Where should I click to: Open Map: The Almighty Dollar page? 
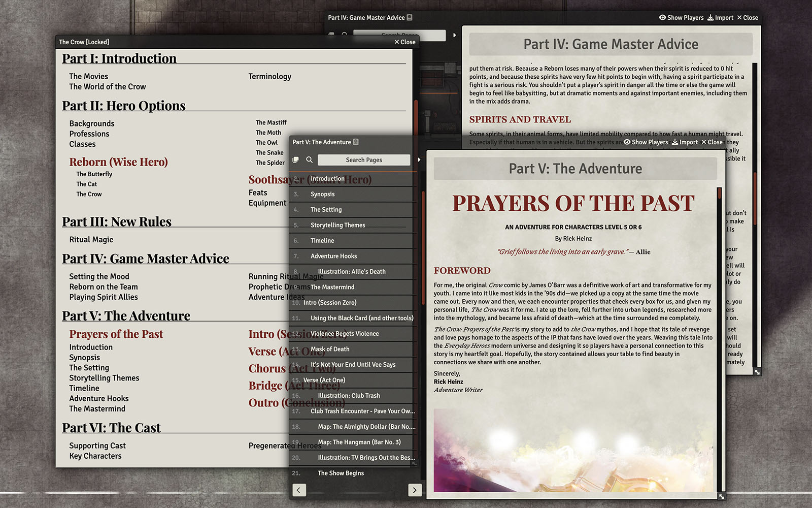pos(354,426)
